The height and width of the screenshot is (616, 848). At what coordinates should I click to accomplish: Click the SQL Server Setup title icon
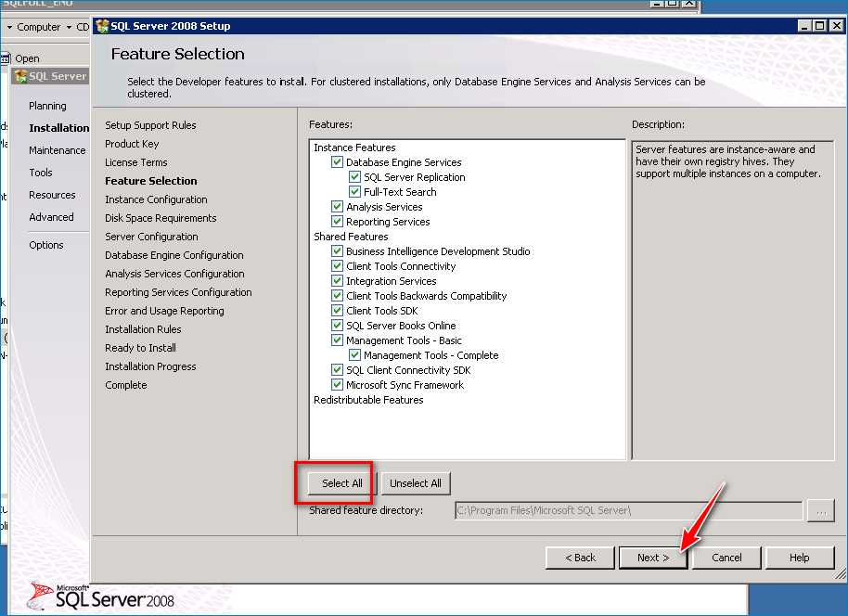[102, 25]
